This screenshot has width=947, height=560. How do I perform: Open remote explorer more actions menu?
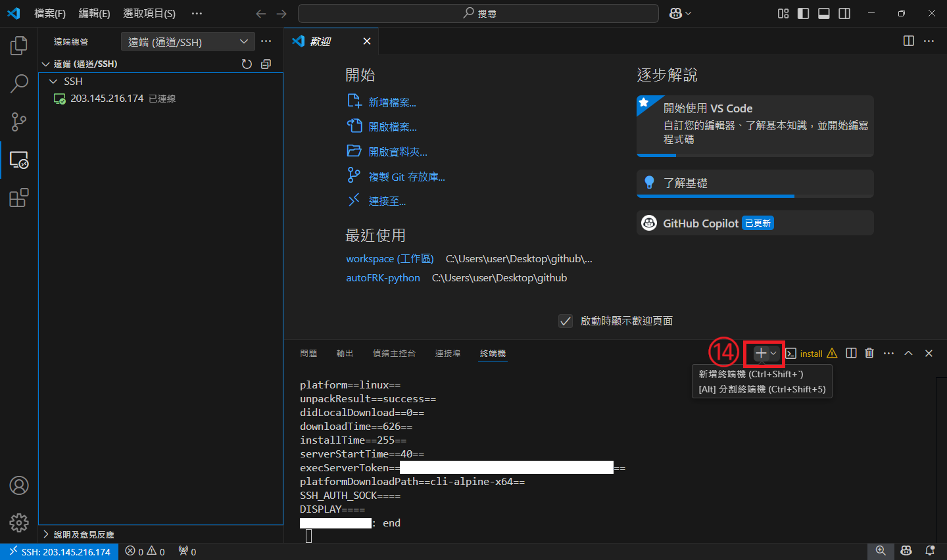(266, 41)
